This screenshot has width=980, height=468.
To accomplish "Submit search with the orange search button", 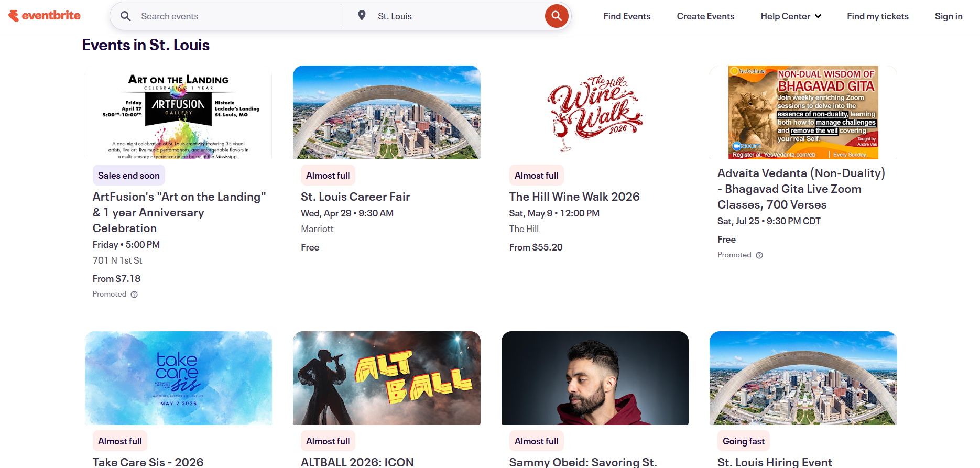I will [x=557, y=16].
